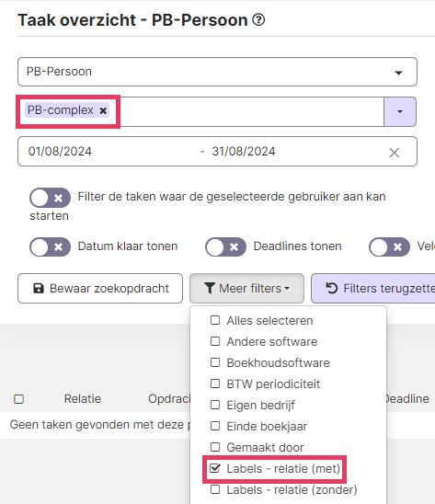This screenshot has height=504, width=435.
Task: Check the Andere software filter
Action: [x=215, y=341]
